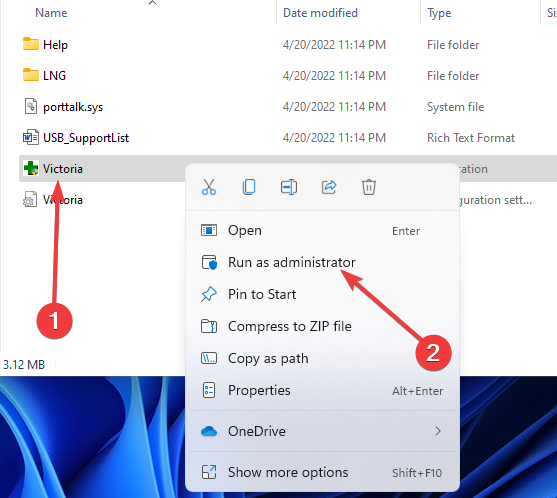Image resolution: width=557 pixels, height=498 pixels.
Task: Select Run as administrator
Action: coord(322,262)
